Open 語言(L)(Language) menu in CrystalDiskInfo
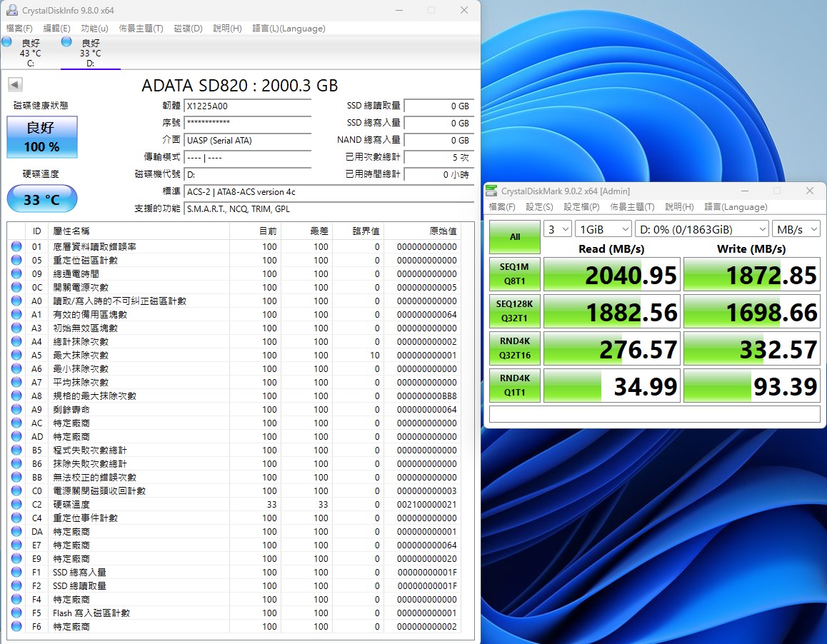Screen dimensions: 827x644 click(289, 29)
